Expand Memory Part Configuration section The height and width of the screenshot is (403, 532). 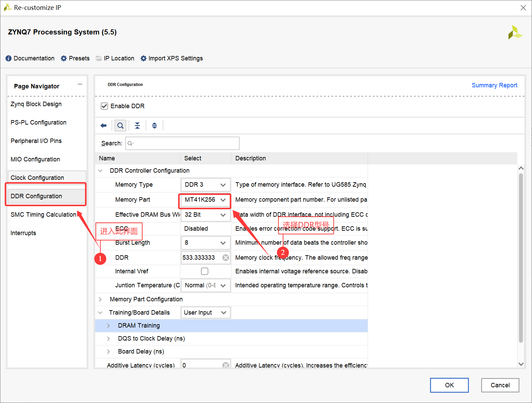click(100, 299)
